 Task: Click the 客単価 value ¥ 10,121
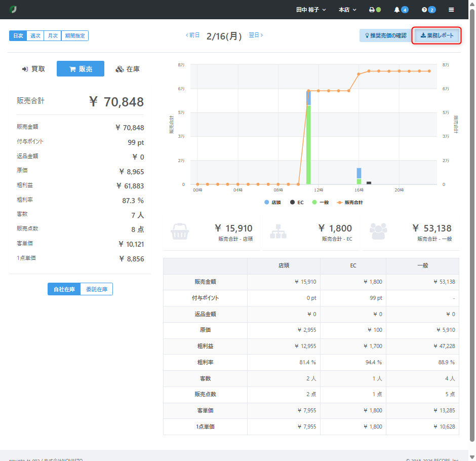point(131,244)
